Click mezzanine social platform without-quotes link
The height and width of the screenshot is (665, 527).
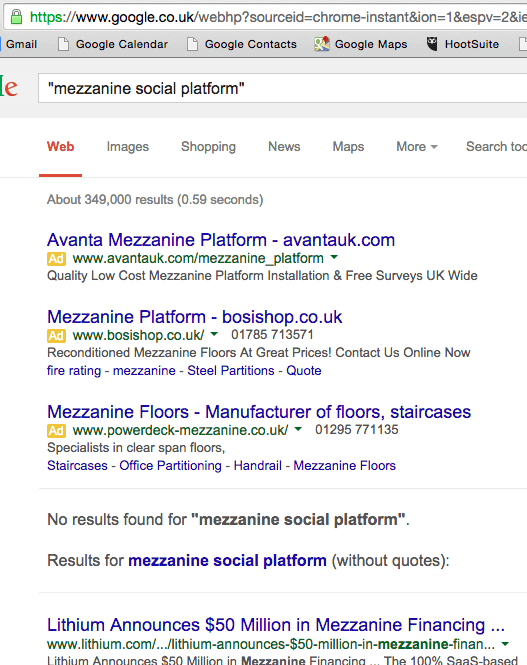[x=227, y=561]
